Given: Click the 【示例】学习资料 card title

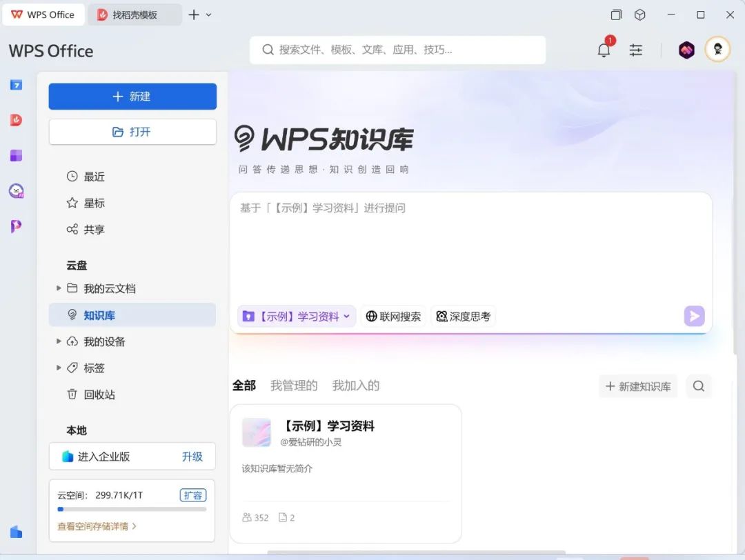Looking at the screenshot, I should tap(328, 426).
